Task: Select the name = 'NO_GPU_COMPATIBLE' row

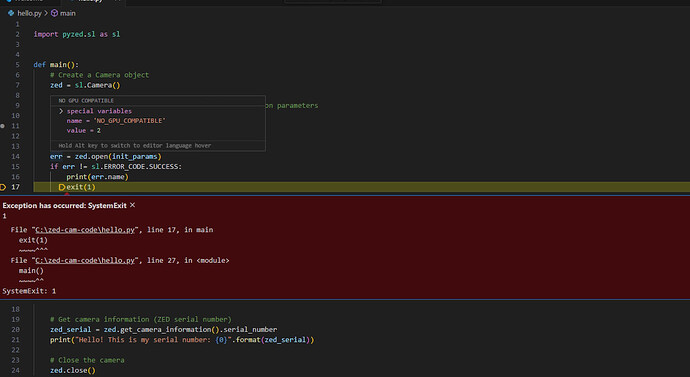Action: pyautogui.click(x=116, y=121)
